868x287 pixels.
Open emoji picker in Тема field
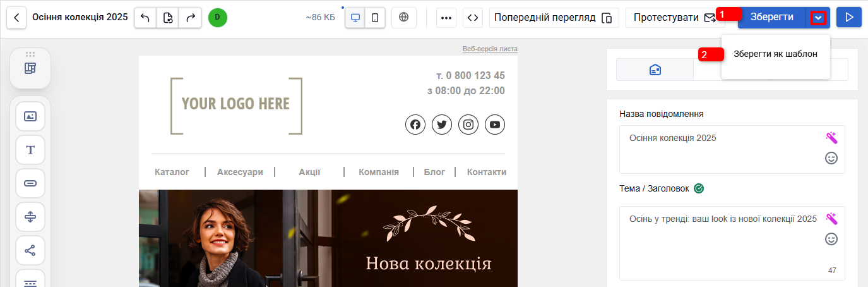[x=831, y=239]
